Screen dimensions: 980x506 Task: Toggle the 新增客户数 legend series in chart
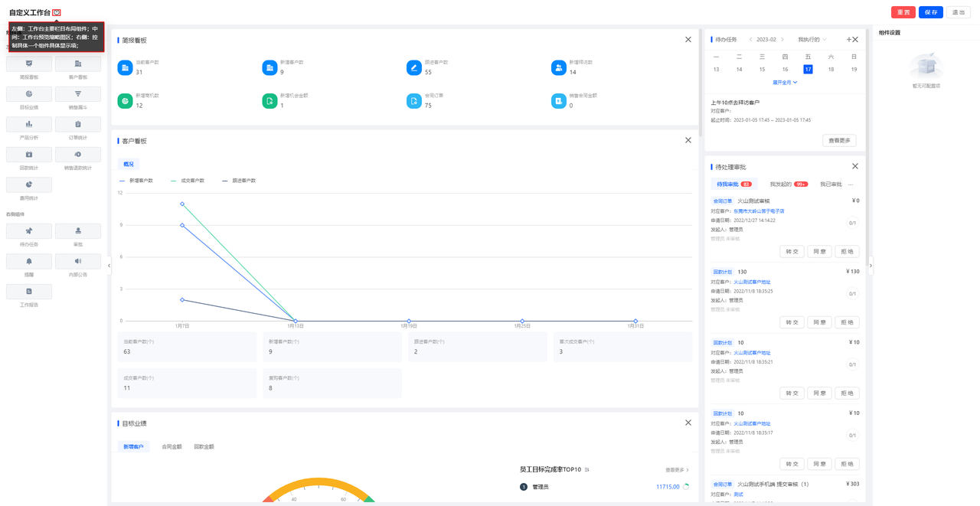coord(137,181)
